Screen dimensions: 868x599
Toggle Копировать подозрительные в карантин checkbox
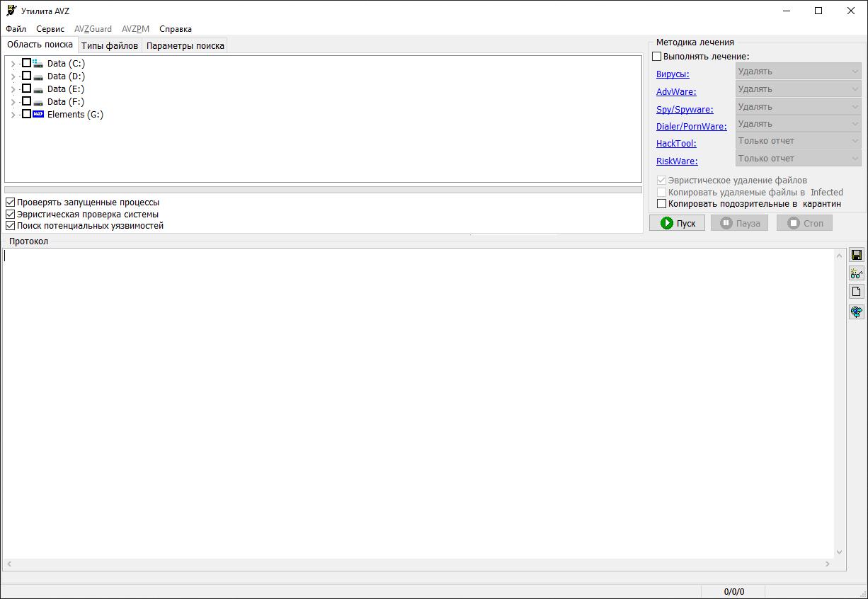662,204
